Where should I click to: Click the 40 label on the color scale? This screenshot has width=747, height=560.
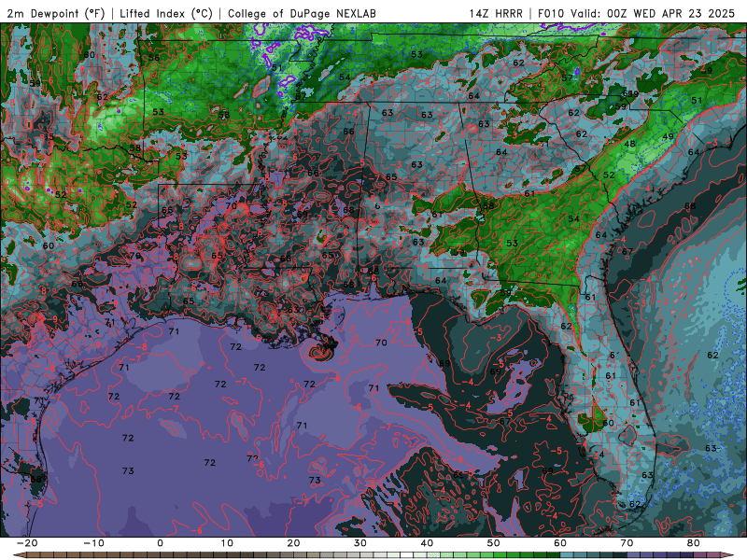427,543
